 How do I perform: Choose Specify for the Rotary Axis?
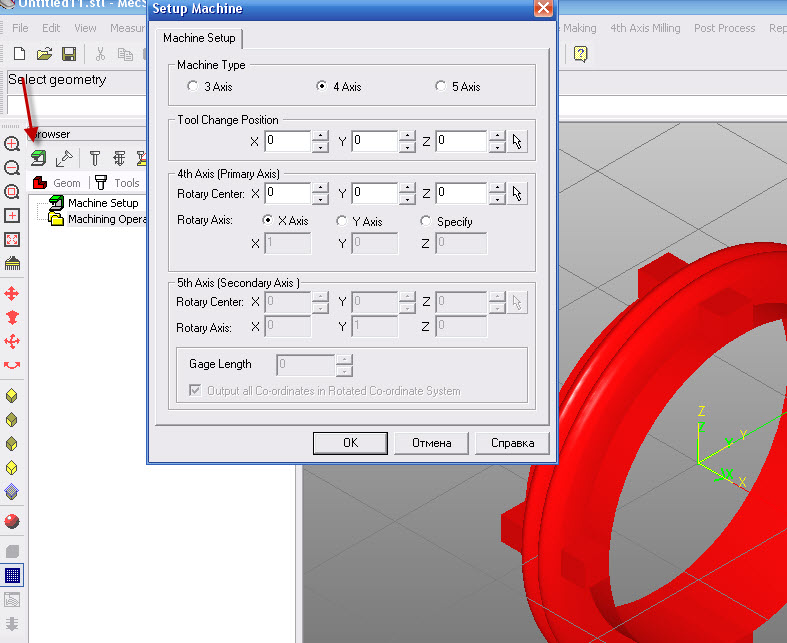point(447,221)
